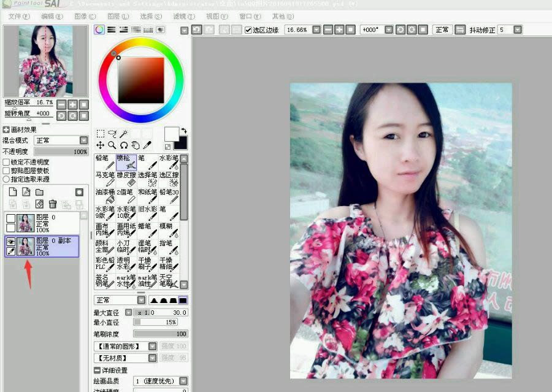The width and height of the screenshot is (552, 392).
Task: Select the 指定选取来源 radio option
Action: pos(6,179)
